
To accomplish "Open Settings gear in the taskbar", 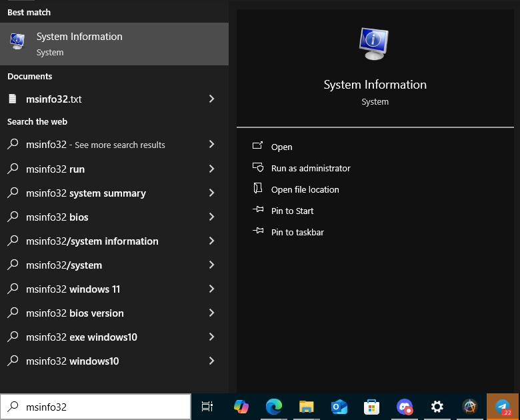I will click(x=437, y=406).
